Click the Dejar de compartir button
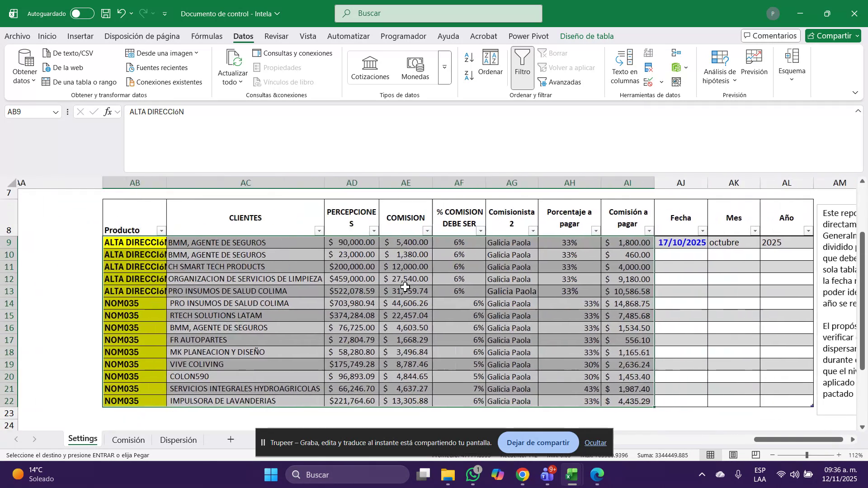Viewport: 868px width, 488px height. 538,442
